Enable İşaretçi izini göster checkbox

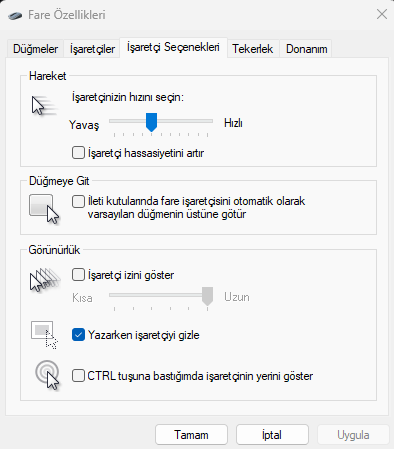(x=78, y=275)
